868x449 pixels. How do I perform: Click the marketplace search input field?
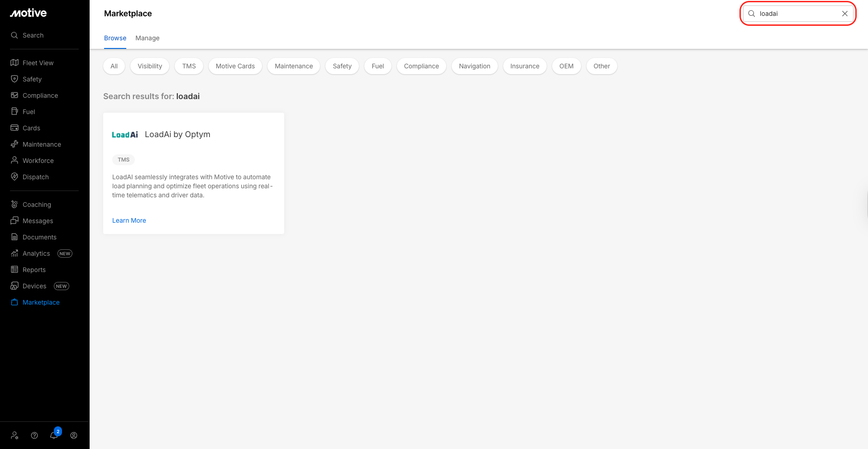click(x=798, y=14)
